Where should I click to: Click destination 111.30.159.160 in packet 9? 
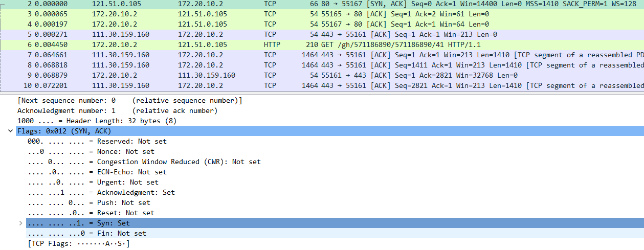pos(207,75)
